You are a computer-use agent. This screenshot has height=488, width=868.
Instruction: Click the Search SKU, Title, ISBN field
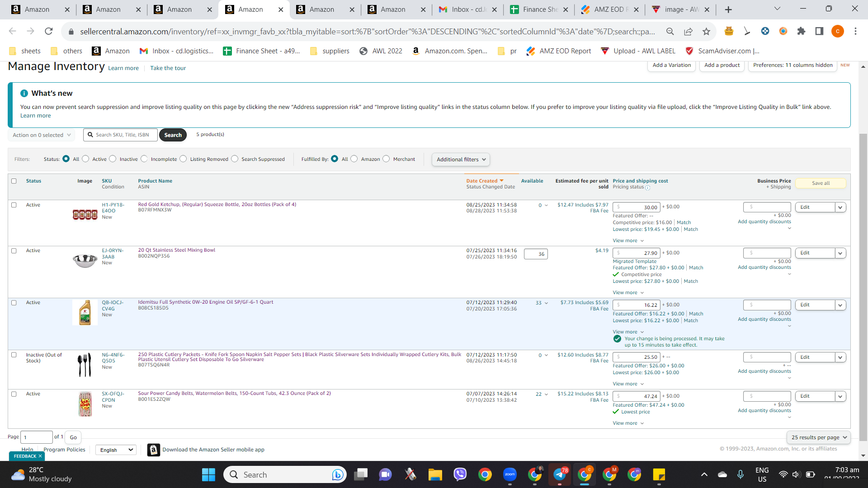tap(121, 135)
